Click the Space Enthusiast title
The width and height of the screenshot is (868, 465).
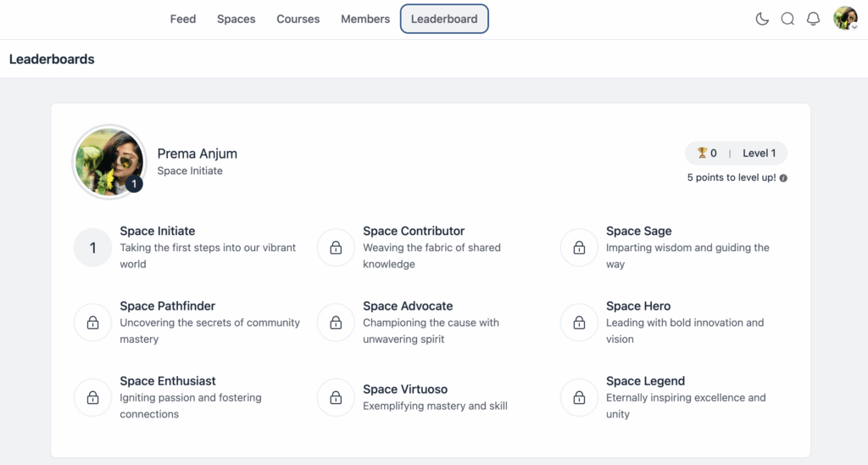(168, 381)
